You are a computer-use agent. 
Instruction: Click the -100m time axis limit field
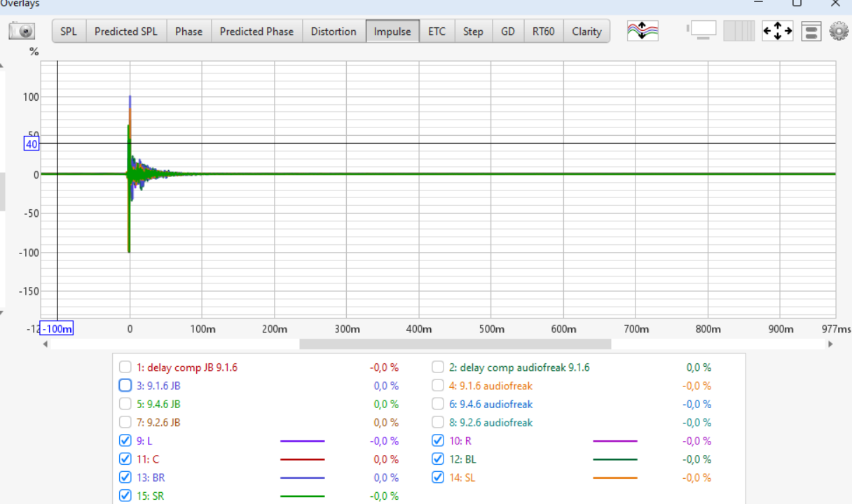(57, 329)
